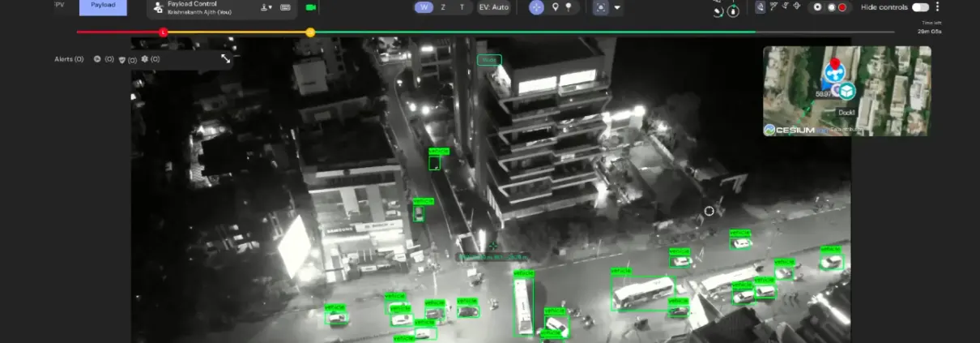980x343 pixels.
Task: Click the gimbal rotation reset icon
Action: (x=718, y=11)
